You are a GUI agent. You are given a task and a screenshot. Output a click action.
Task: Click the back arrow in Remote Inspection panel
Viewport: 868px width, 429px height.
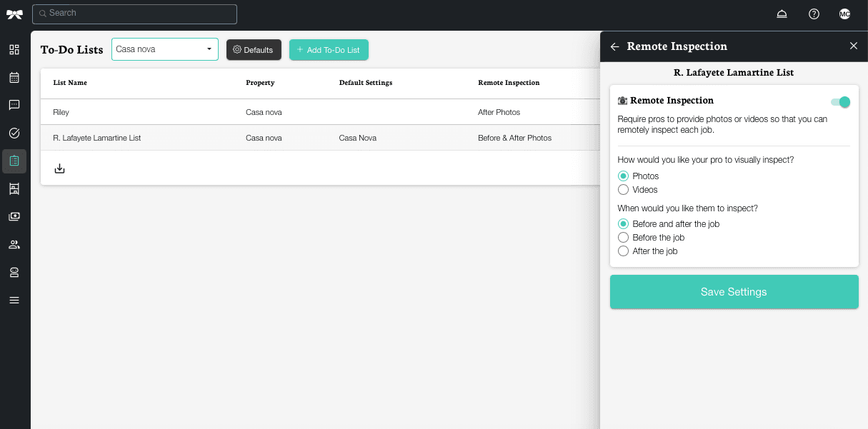pyautogui.click(x=614, y=46)
